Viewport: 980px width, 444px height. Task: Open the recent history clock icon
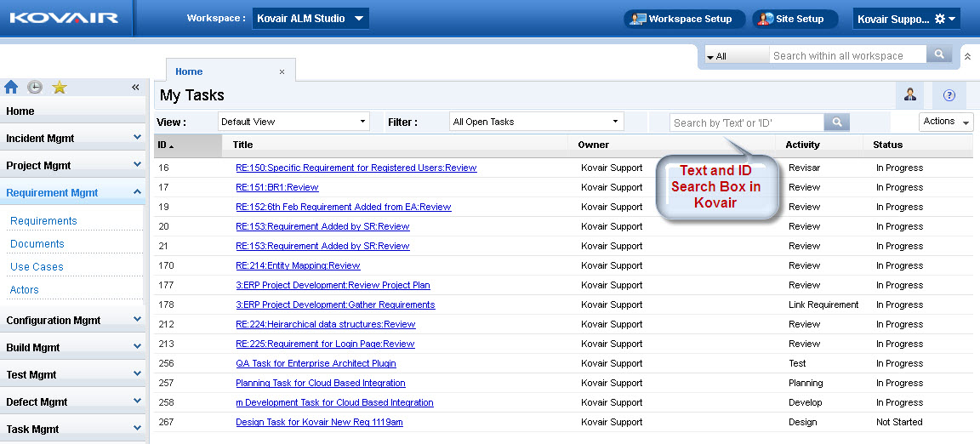[x=35, y=87]
